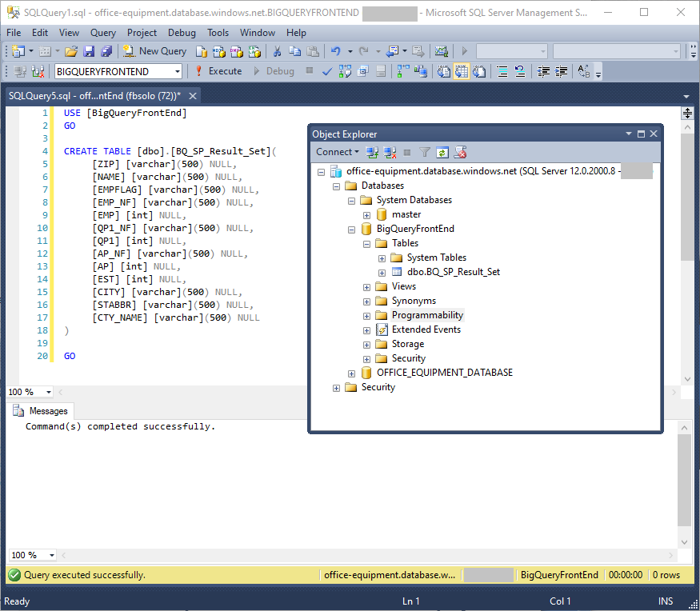
Task: Toggle Results to File output mode
Action: pyautogui.click(x=479, y=71)
